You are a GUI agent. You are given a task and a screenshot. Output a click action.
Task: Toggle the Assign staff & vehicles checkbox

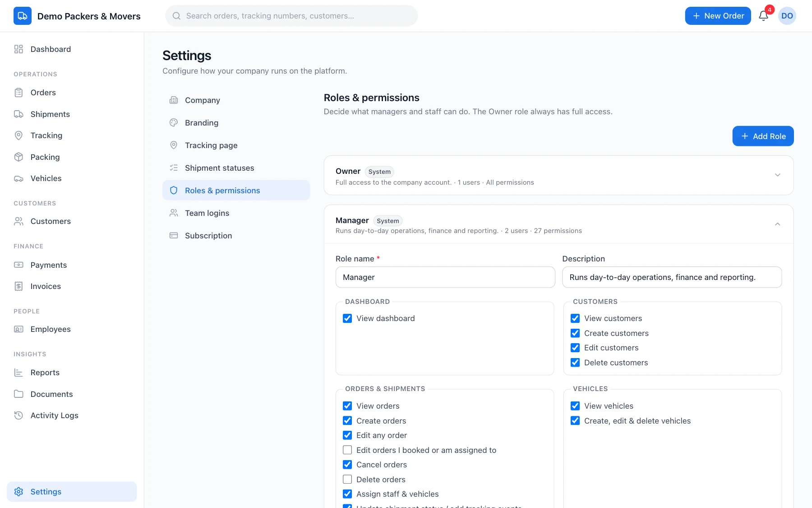[x=347, y=494]
